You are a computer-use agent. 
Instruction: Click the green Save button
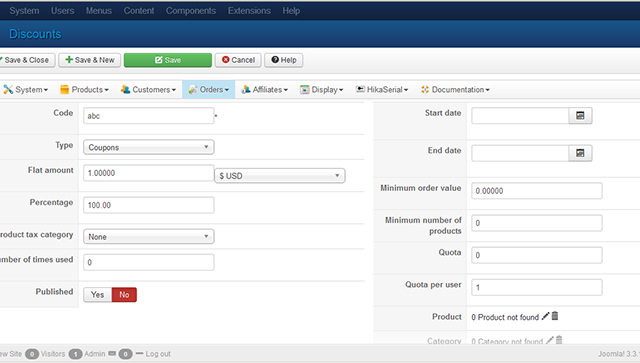168,60
